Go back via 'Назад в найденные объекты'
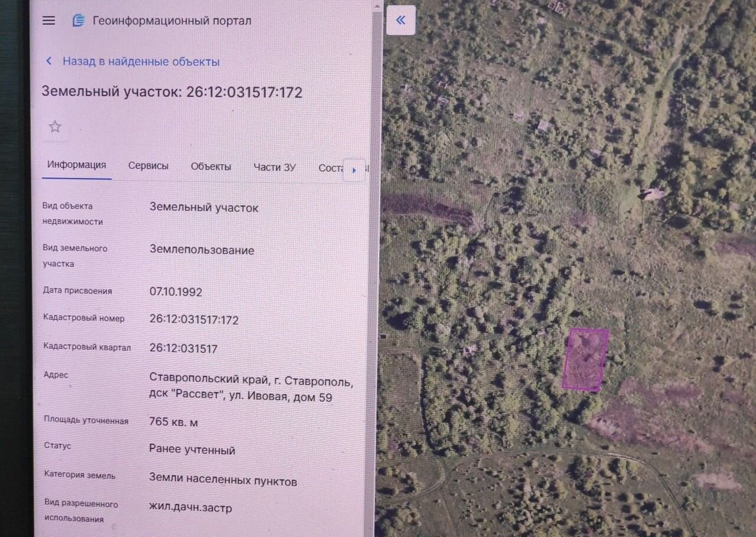This screenshot has height=537, width=756. 141,61
